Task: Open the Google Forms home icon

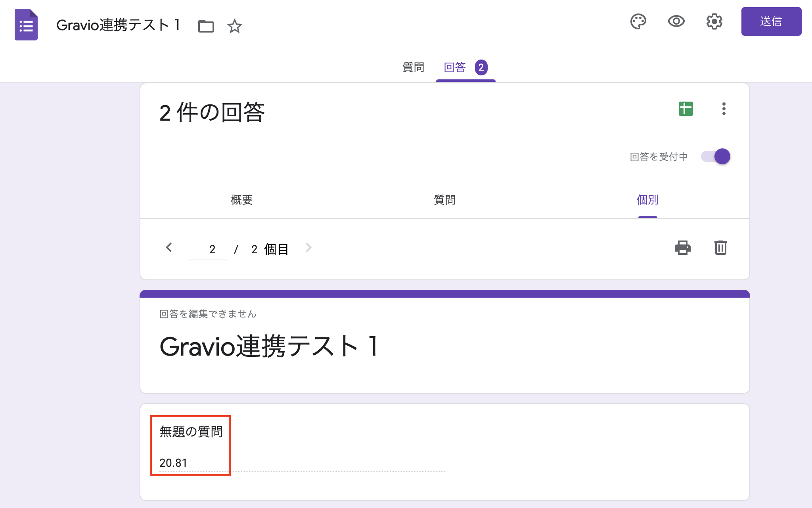Action: 26,25
